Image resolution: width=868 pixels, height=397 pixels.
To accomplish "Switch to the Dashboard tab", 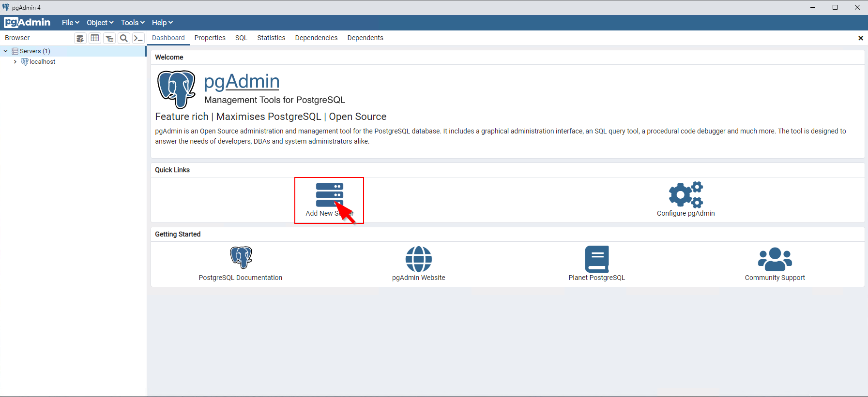I will click(x=168, y=38).
